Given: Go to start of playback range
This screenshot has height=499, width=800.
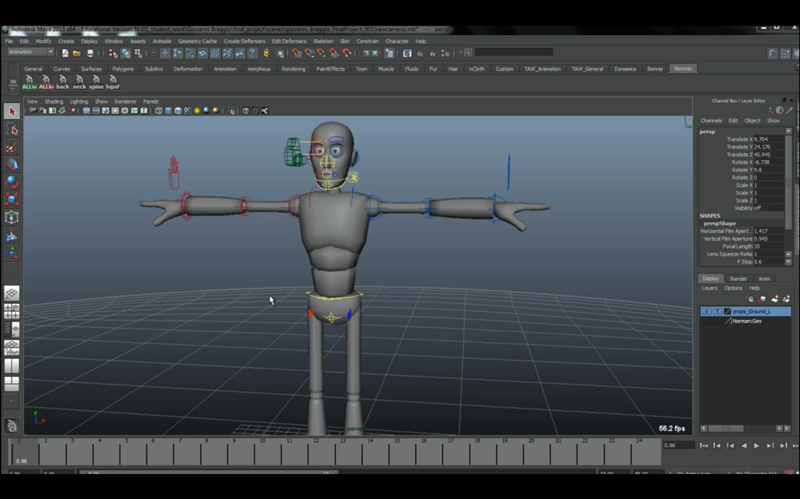Looking at the screenshot, I should [704, 446].
